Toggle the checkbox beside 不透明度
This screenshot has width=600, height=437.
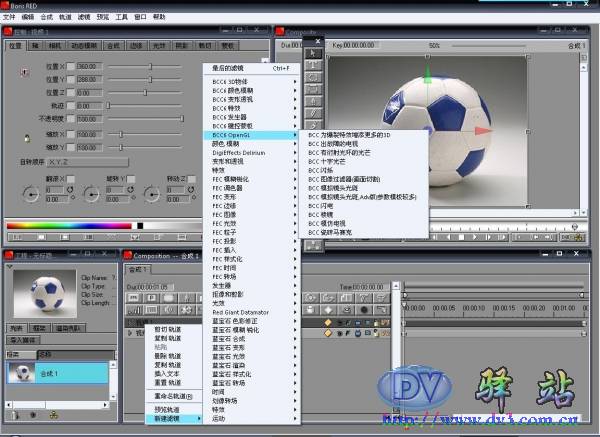(x=71, y=119)
